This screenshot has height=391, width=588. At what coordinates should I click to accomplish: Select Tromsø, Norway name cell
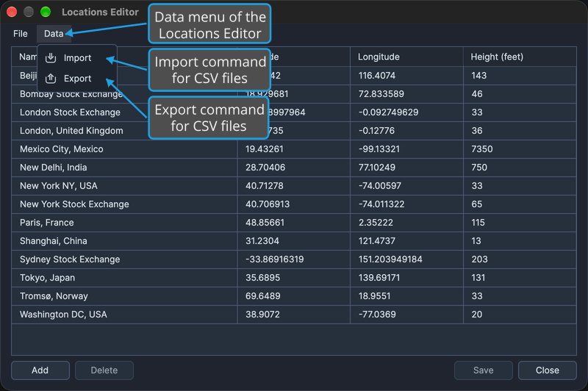click(124, 296)
